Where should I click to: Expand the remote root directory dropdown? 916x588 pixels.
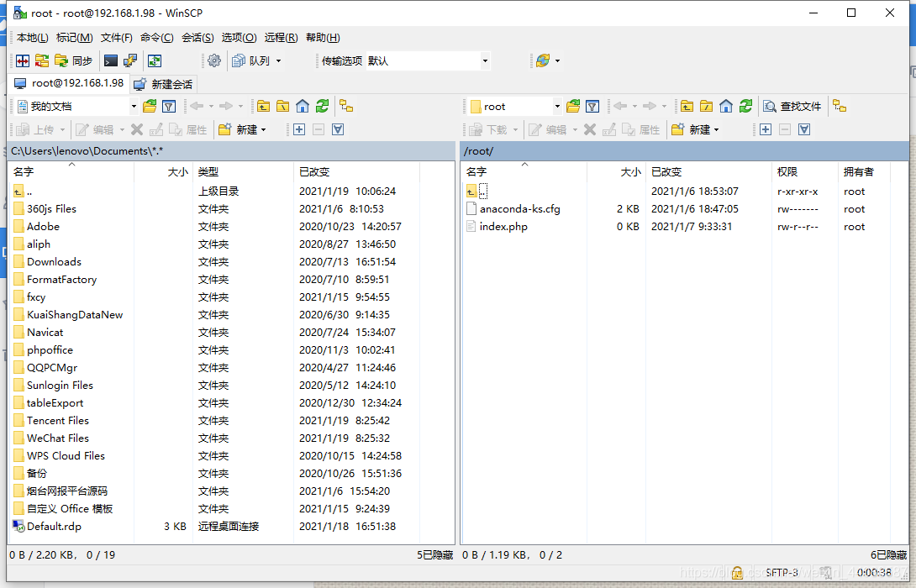tap(557, 107)
